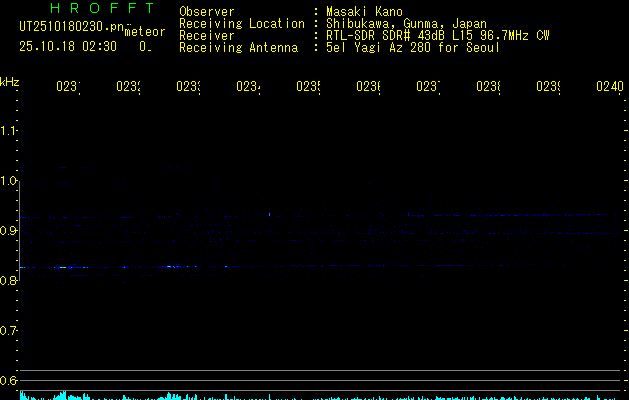Click the 0237 time axis marker
The width and height of the screenshot is (629, 400).
[428, 87]
